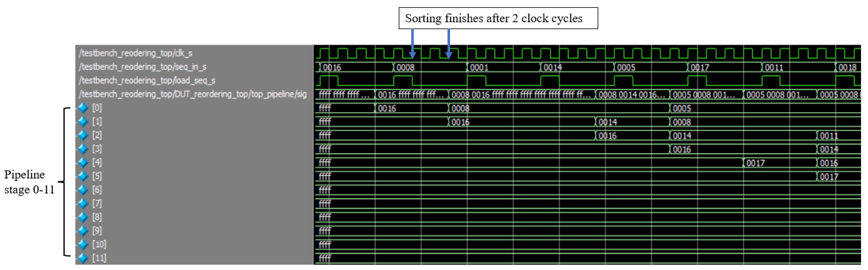Select the top_pipeline/sig bus signal
This screenshot has height=270, width=868.
[x=192, y=94]
